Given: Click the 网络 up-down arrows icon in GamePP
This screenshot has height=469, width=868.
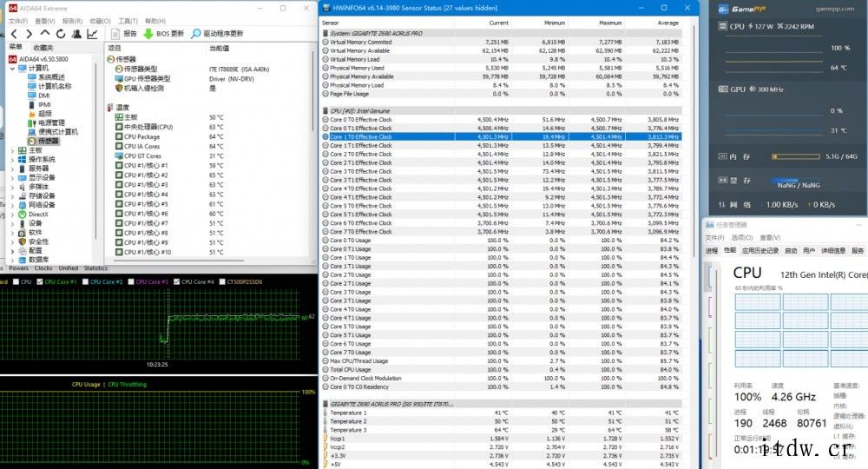Looking at the screenshot, I should [x=722, y=205].
